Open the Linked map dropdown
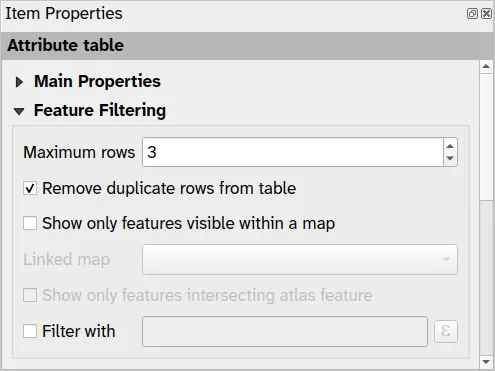 click(x=300, y=260)
